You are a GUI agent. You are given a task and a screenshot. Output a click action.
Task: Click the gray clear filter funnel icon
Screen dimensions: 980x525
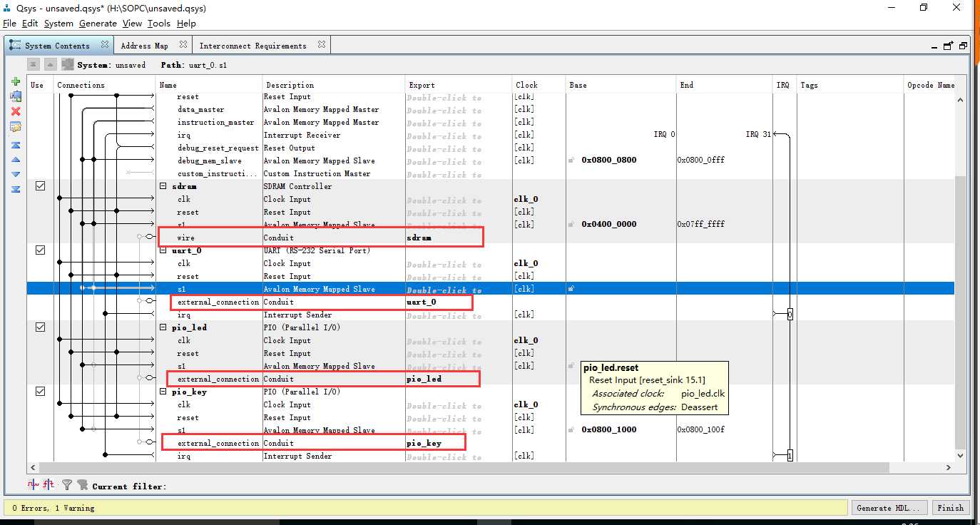(82, 485)
